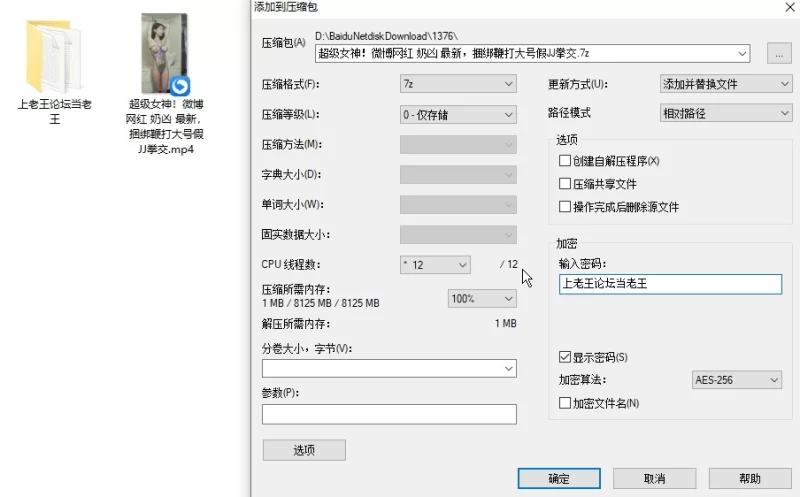The image size is (800, 497).
Task: Click the 选项 options button
Action: click(x=304, y=450)
